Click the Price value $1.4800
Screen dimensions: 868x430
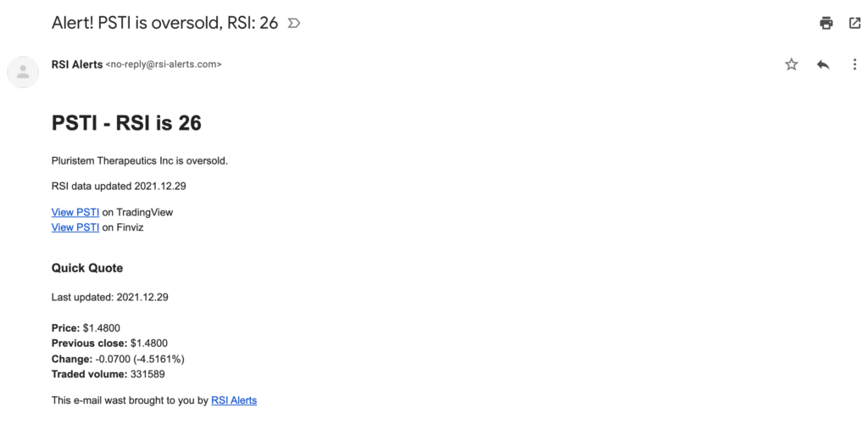click(x=102, y=328)
